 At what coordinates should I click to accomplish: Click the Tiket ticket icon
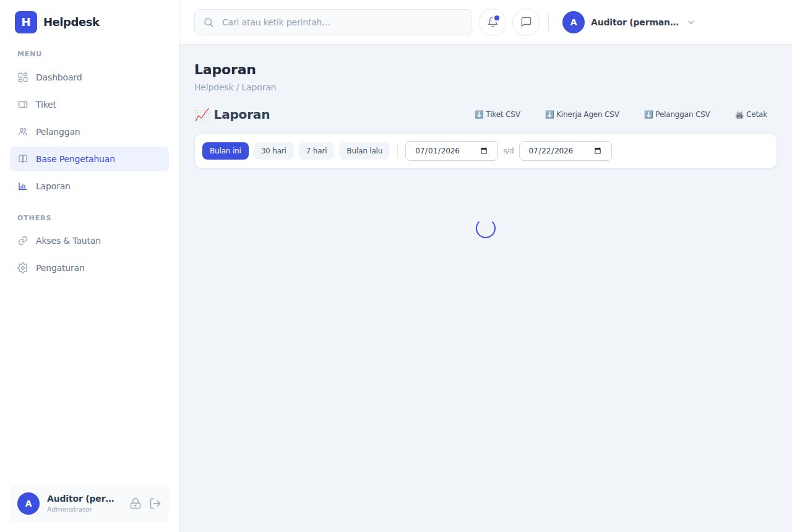point(23,105)
